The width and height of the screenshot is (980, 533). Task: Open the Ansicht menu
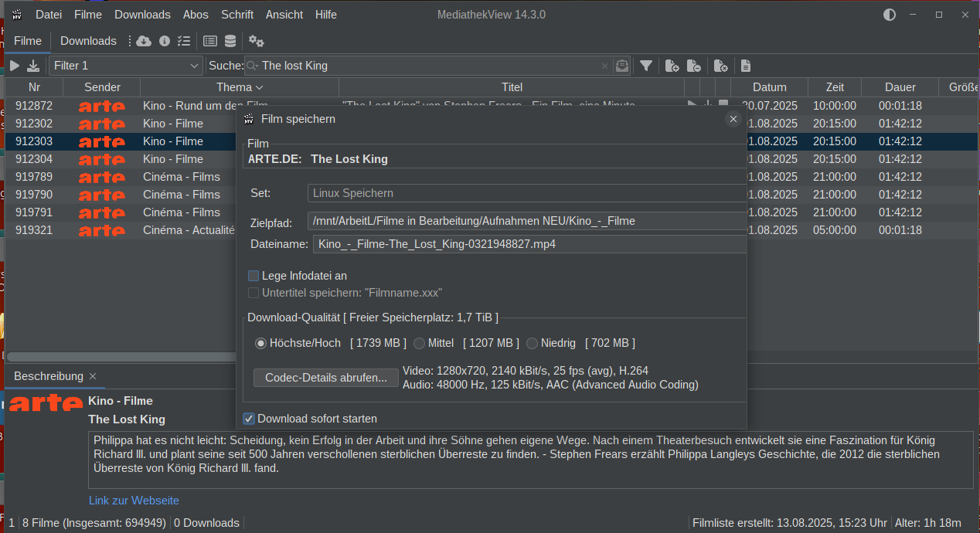[284, 15]
